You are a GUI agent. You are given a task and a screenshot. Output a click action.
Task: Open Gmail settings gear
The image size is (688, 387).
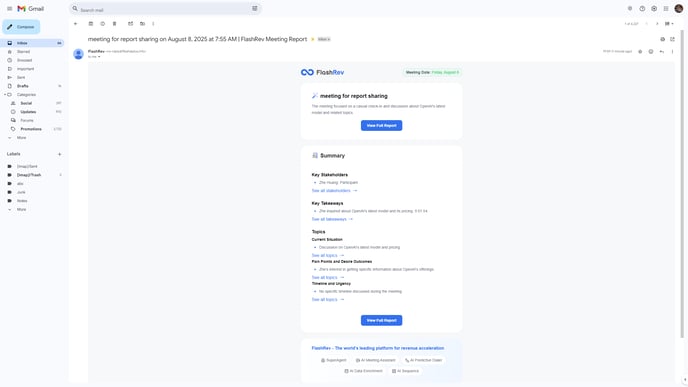(x=654, y=9)
